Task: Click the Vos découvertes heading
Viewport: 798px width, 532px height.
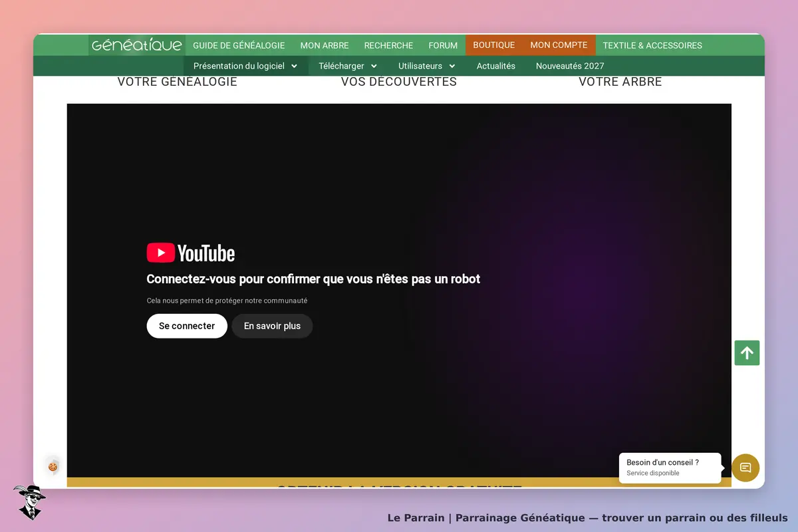Action: tap(399, 82)
